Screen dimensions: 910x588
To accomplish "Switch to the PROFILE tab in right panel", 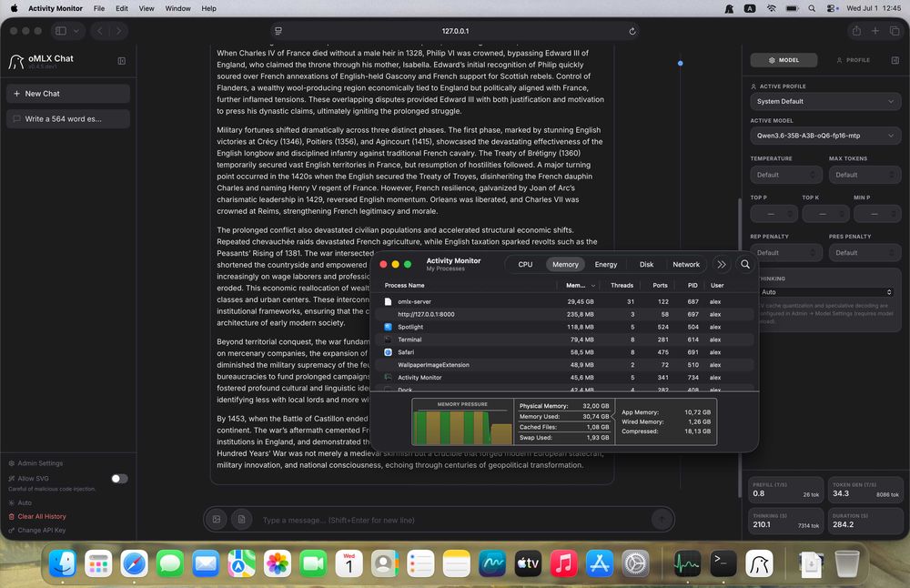I will tap(854, 60).
